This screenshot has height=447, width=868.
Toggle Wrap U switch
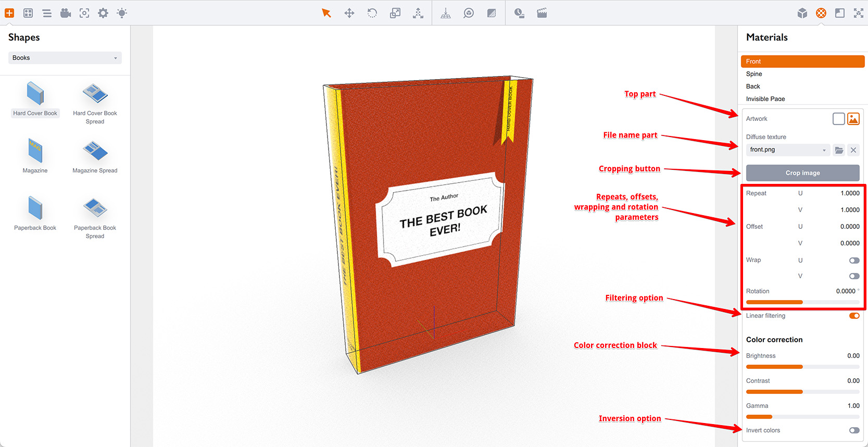pyautogui.click(x=854, y=260)
